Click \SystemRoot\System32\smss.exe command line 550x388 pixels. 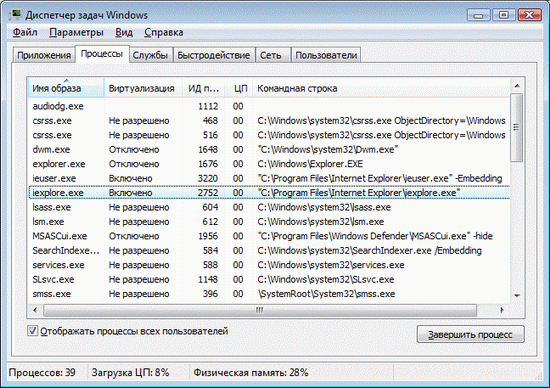(327, 294)
